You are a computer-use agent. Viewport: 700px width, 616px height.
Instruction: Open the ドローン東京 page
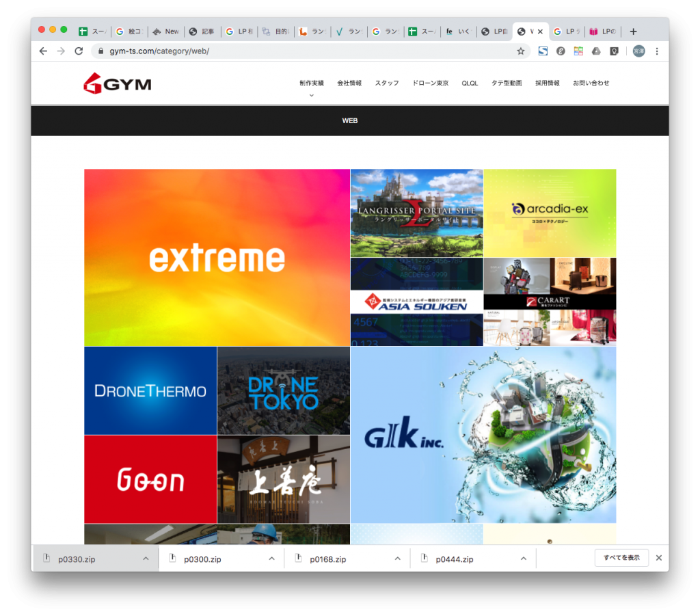click(431, 83)
